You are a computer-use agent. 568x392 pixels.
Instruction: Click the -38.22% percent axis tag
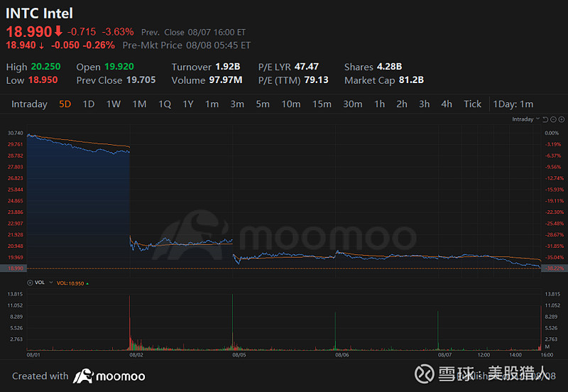pyautogui.click(x=555, y=268)
